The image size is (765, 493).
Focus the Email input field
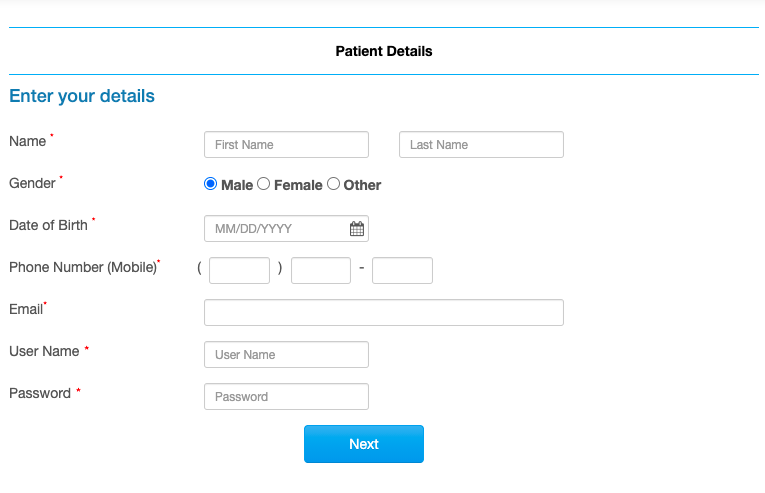(384, 312)
